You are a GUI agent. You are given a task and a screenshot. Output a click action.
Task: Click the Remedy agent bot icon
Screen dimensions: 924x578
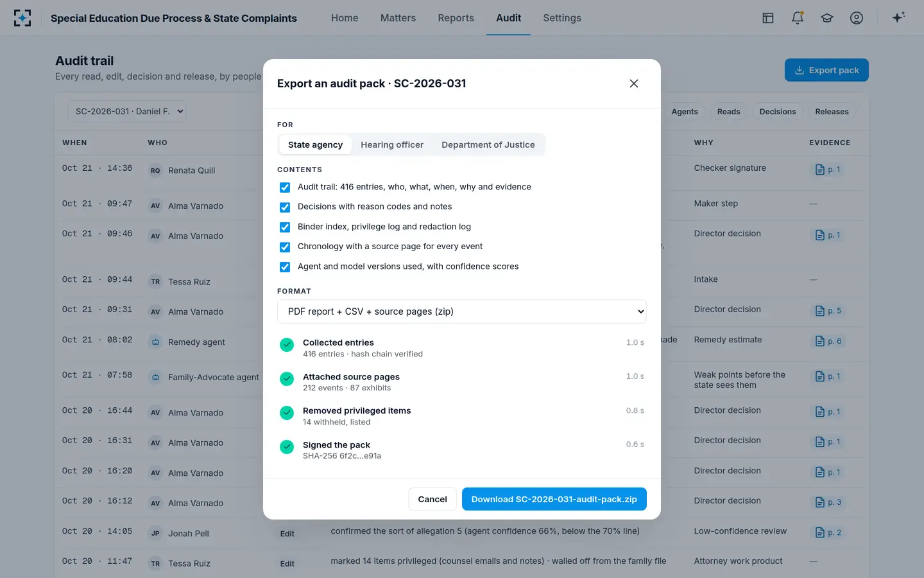(155, 342)
